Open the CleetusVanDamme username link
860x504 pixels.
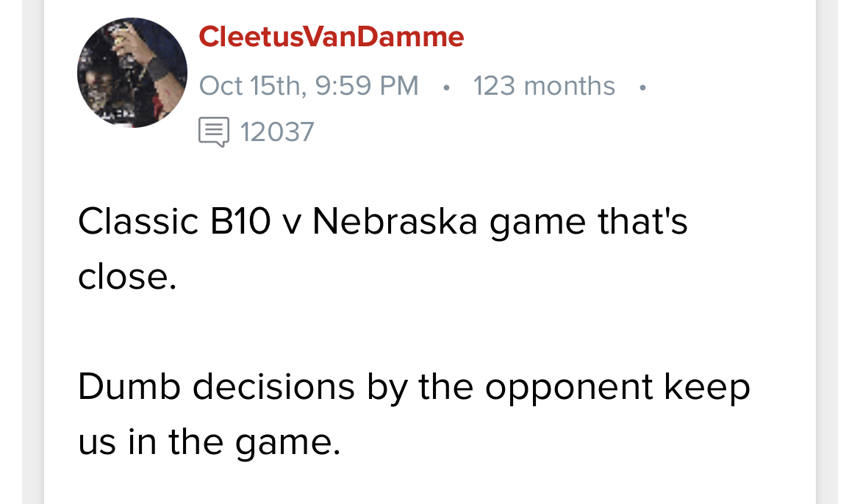(x=332, y=37)
